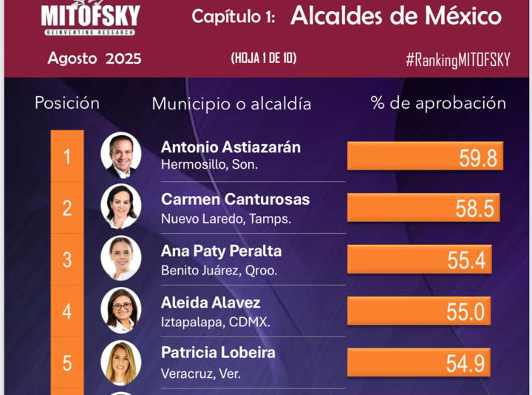The width and height of the screenshot is (532, 395).
Task: Click the 55.0 approval bar
Action: (419, 311)
